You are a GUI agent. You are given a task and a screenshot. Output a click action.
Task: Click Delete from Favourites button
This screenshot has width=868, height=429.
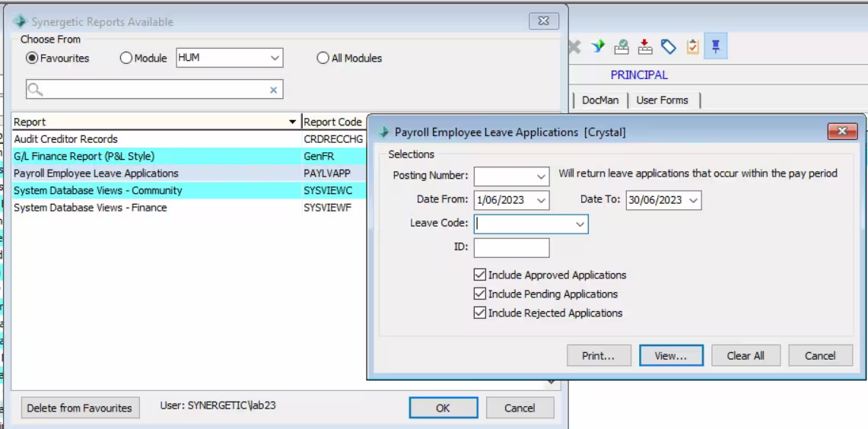click(x=80, y=408)
